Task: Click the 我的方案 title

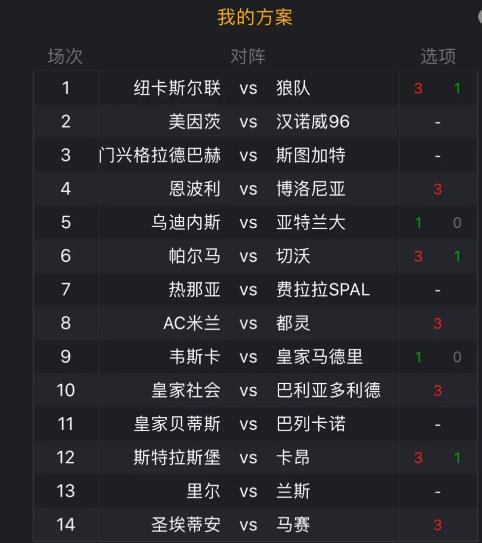Action: tap(255, 17)
